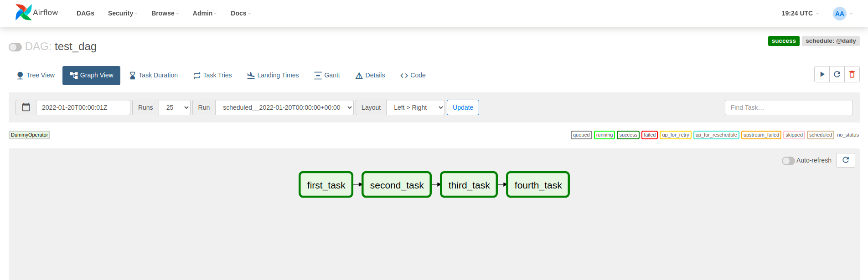Select the success state legend swatch
868x280 pixels.
pyautogui.click(x=628, y=135)
